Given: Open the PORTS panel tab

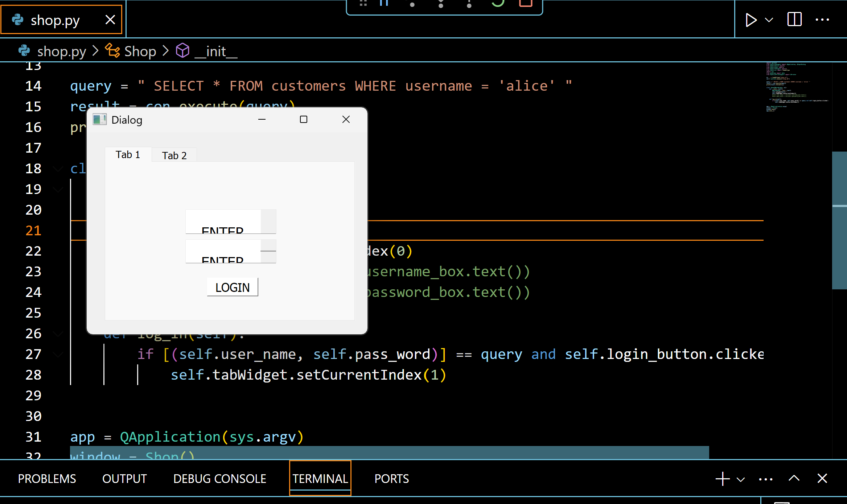Looking at the screenshot, I should pyautogui.click(x=392, y=479).
